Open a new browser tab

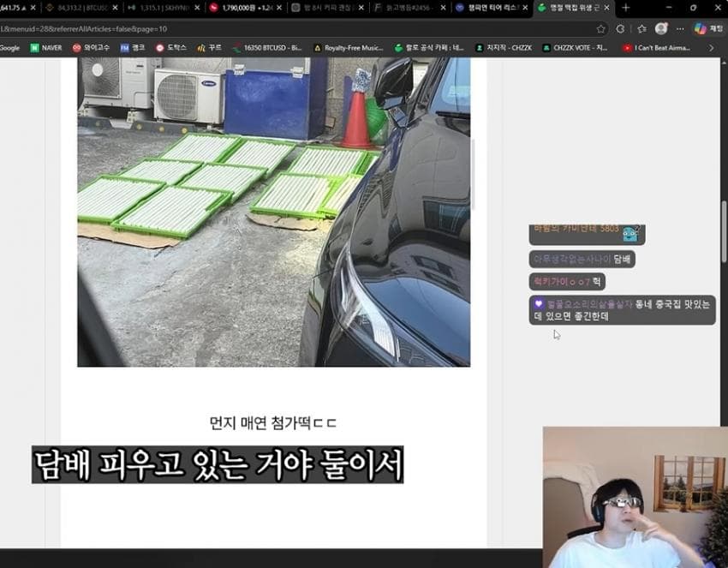[625, 8]
